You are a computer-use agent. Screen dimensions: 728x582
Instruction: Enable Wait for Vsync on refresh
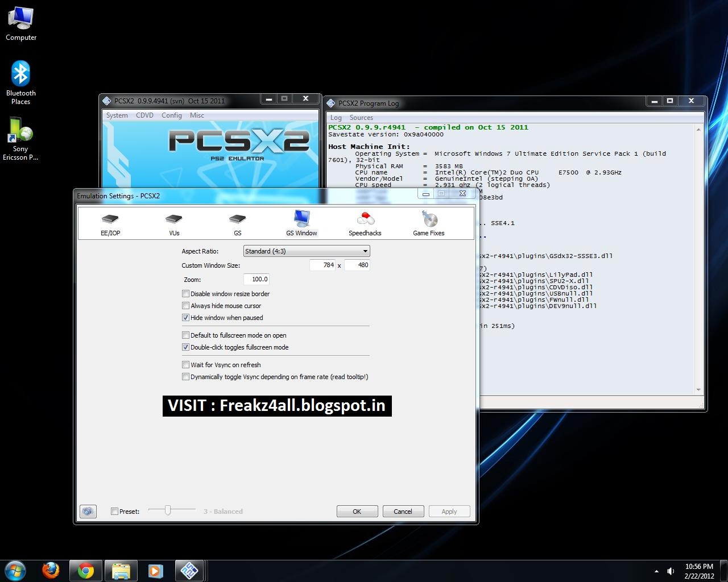[x=185, y=365]
